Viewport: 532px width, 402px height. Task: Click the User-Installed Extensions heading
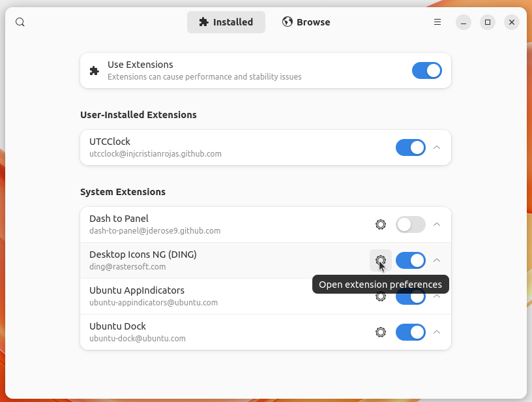point(138,115)
